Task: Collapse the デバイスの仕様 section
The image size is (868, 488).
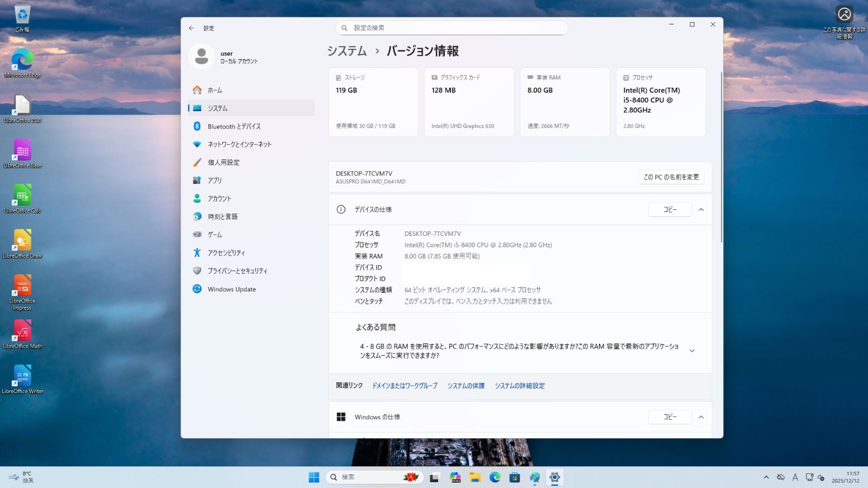Action: 701,209
